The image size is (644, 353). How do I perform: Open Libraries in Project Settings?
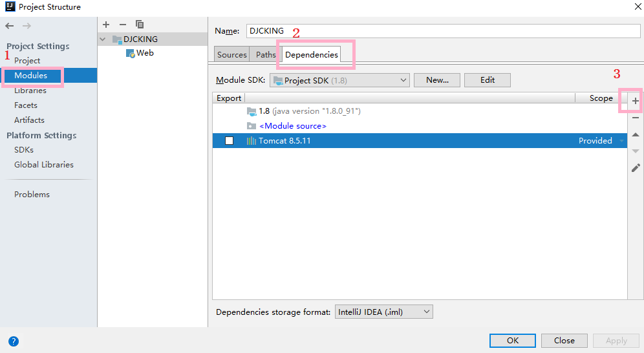[30, 91]
